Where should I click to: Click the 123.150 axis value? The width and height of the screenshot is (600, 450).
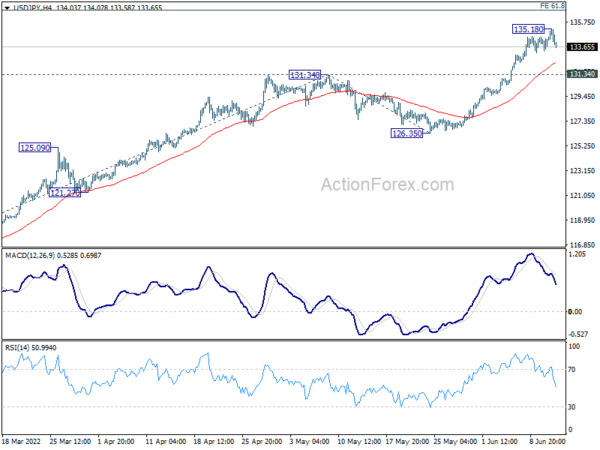tap(582, 171)
